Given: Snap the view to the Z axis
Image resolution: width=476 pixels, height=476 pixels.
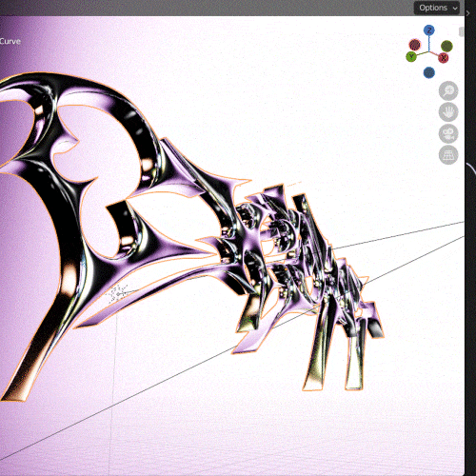Looking at the screenshot, I should [x=429, y=30].
